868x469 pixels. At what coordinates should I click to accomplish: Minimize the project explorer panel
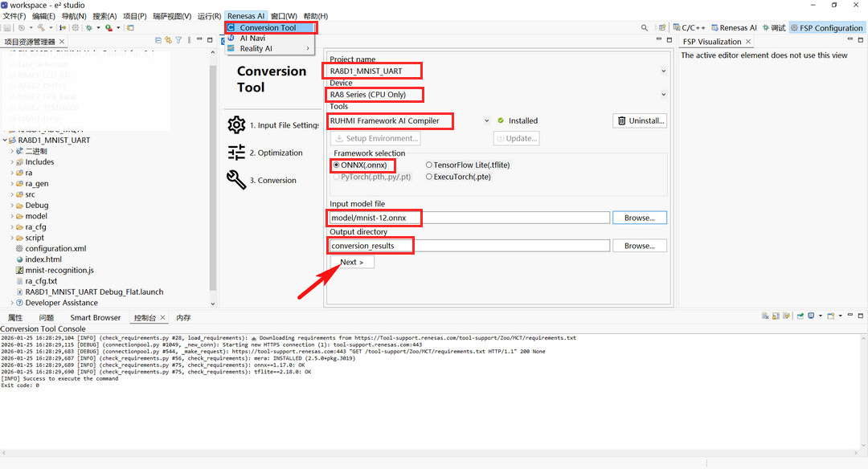(x=200, y=39)
